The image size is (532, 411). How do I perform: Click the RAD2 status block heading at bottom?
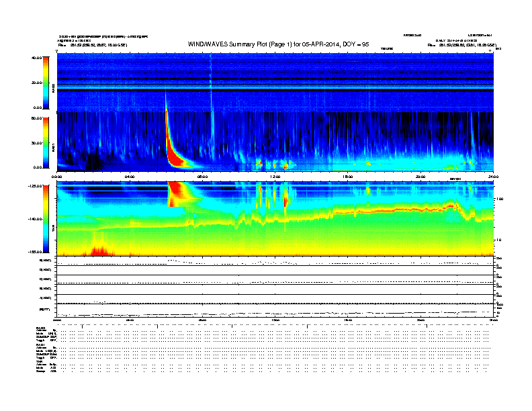pos(41,328)
